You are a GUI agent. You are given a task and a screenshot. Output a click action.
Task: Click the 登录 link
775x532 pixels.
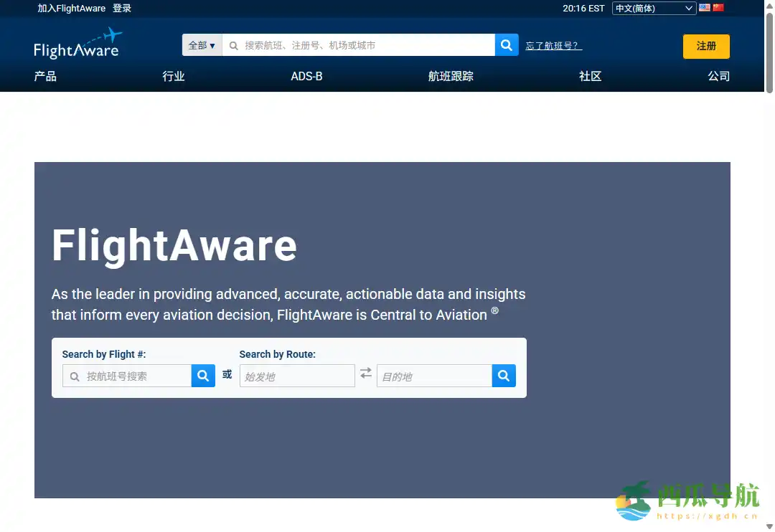(x=122, y=8)
